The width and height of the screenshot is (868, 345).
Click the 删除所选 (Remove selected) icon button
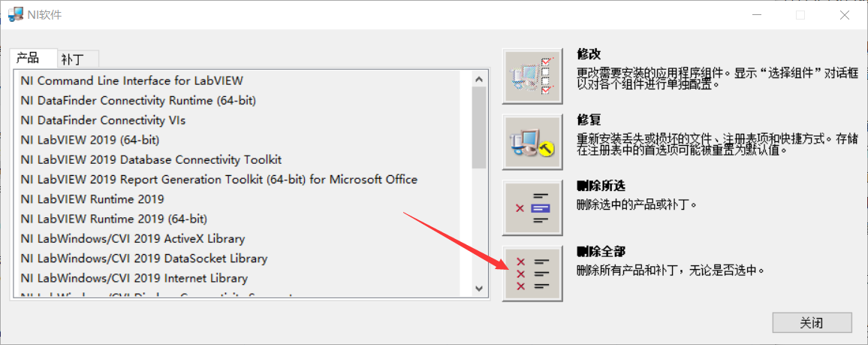pyautogui.click(x=532, y=207)
